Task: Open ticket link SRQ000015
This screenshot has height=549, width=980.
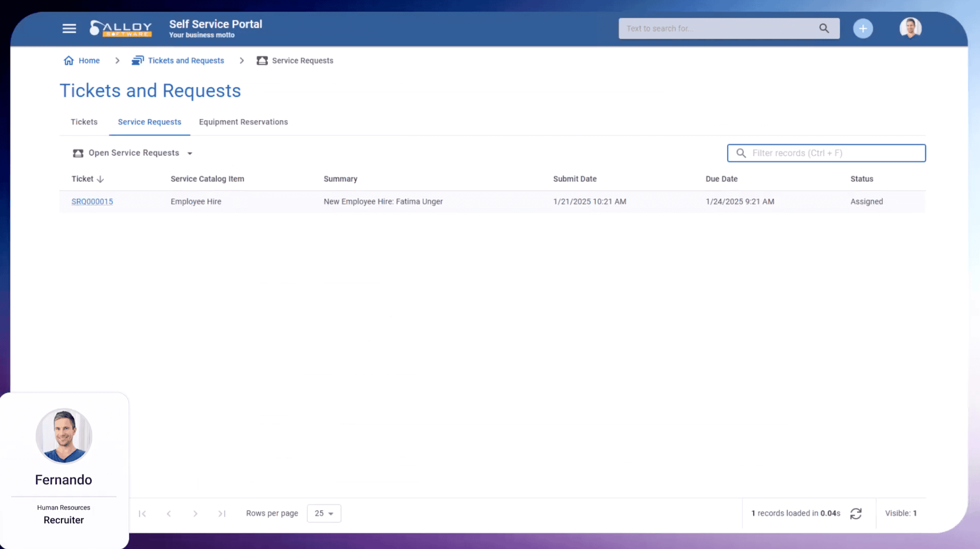Action: coord(92,202)
